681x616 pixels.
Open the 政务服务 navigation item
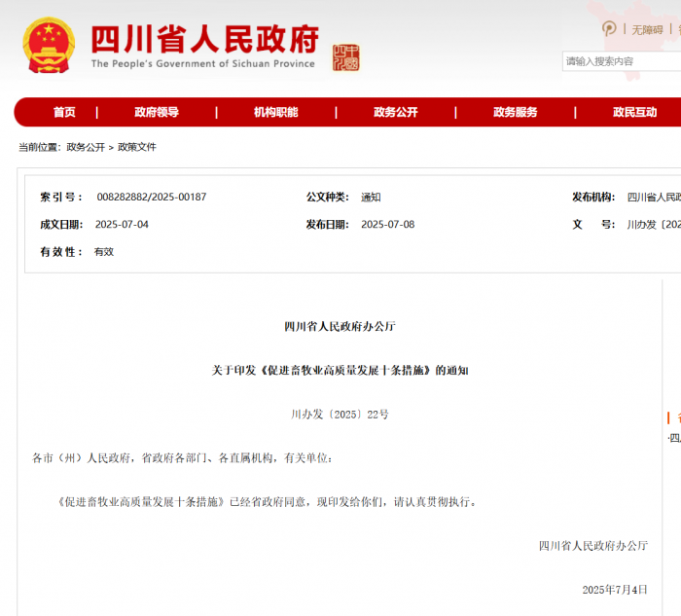[x=515, y=112]
